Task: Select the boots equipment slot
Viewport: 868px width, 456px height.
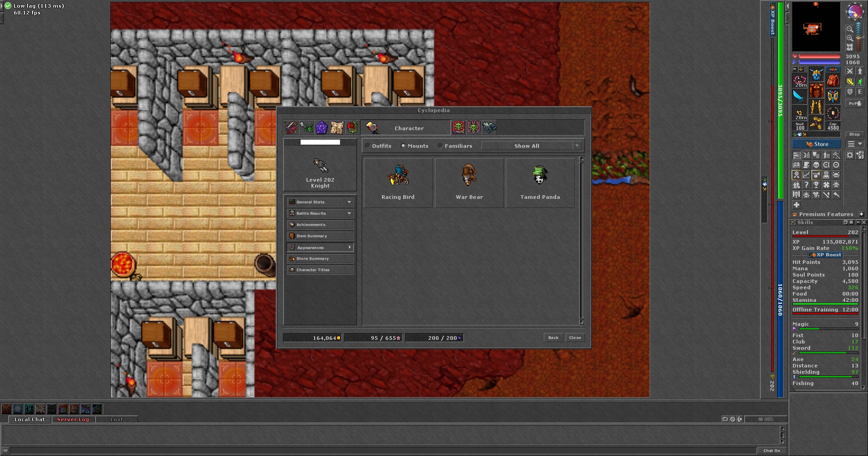Action: pos(816,123)
